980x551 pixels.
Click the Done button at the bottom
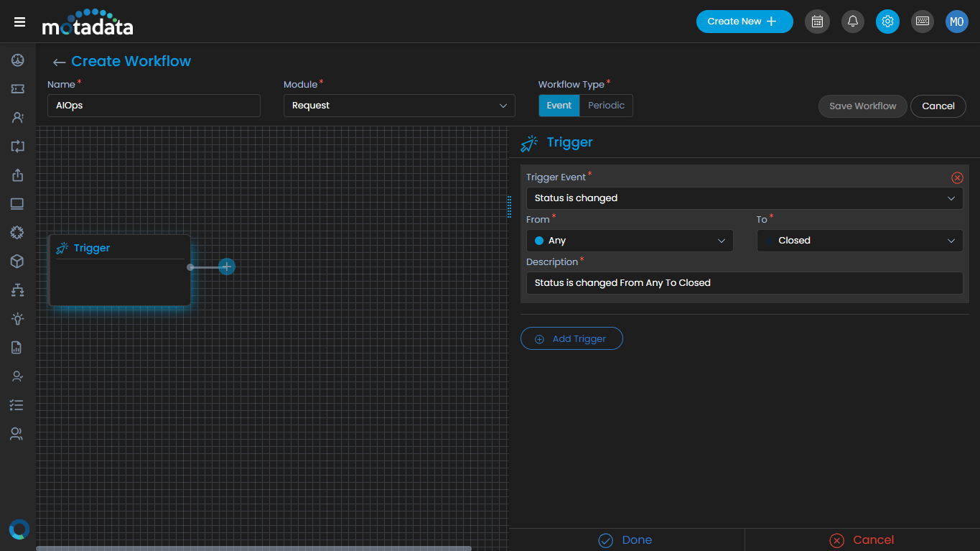click(625, 540)
